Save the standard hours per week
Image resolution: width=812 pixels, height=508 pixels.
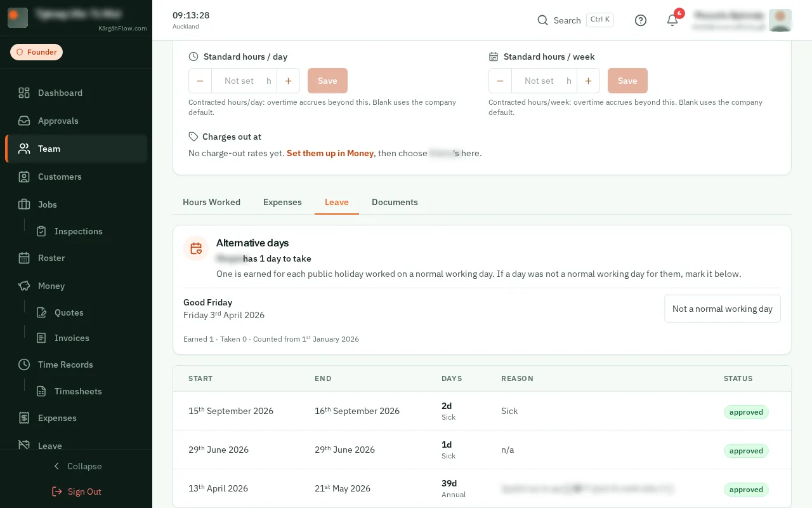coord(627,81)
